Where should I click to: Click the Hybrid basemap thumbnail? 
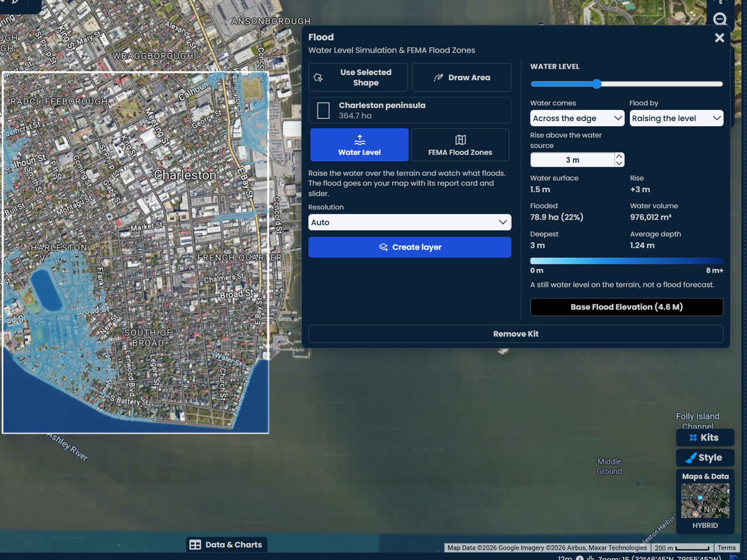705,501
